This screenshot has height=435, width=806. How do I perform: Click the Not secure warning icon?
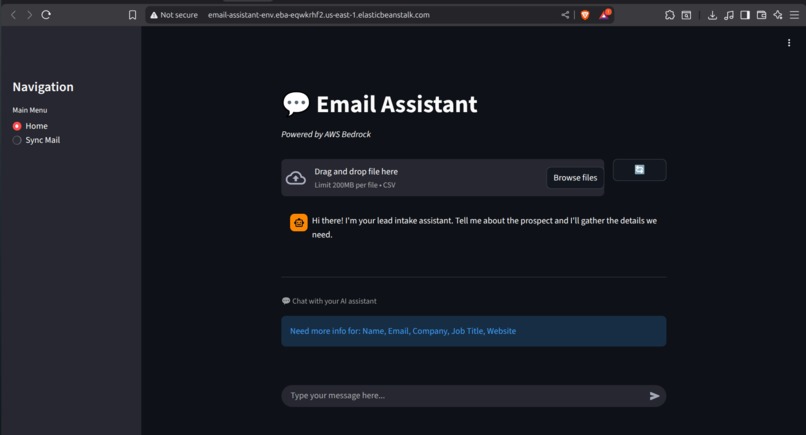(154, 15)
